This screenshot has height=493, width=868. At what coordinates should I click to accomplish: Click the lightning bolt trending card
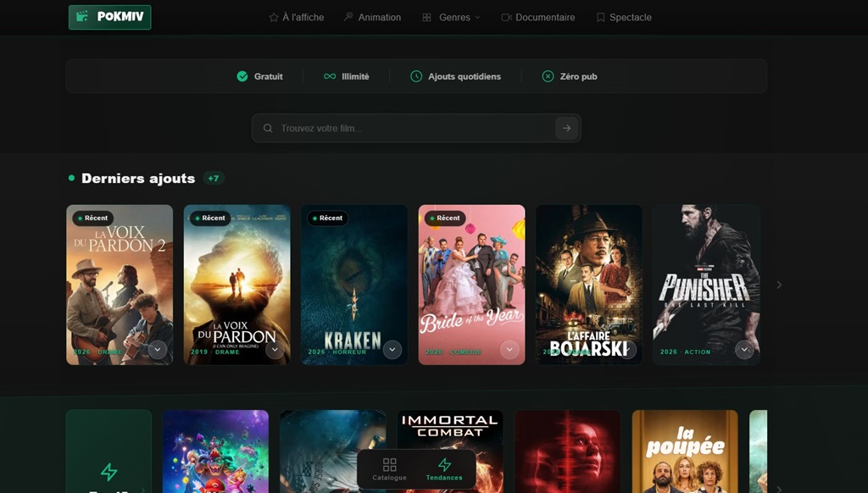coord(108,451)
